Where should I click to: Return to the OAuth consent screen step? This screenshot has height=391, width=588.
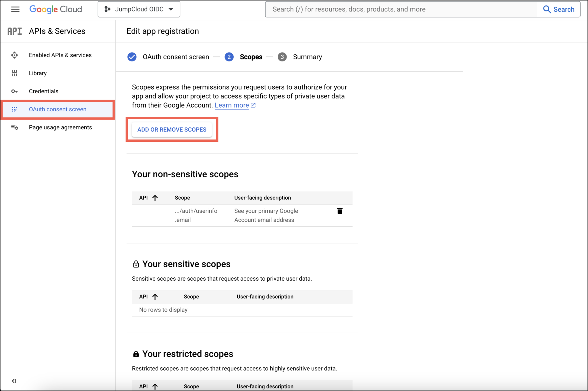(176, 57)
